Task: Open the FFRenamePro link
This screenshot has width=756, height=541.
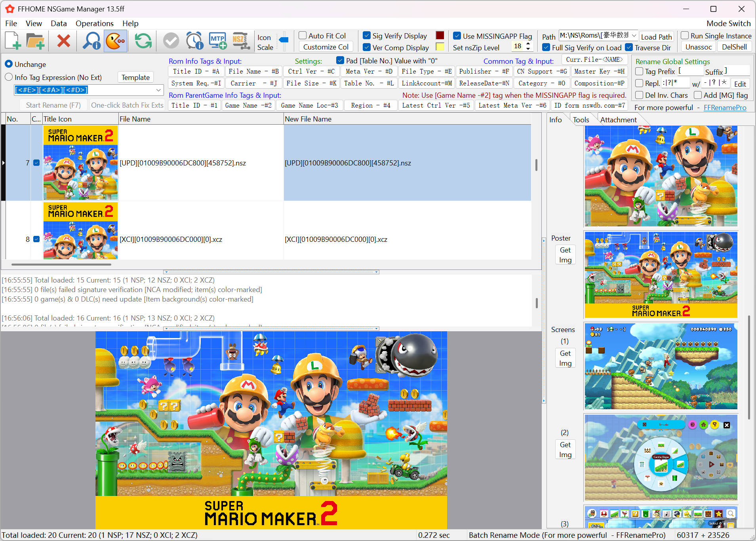Action: (725, 107)
